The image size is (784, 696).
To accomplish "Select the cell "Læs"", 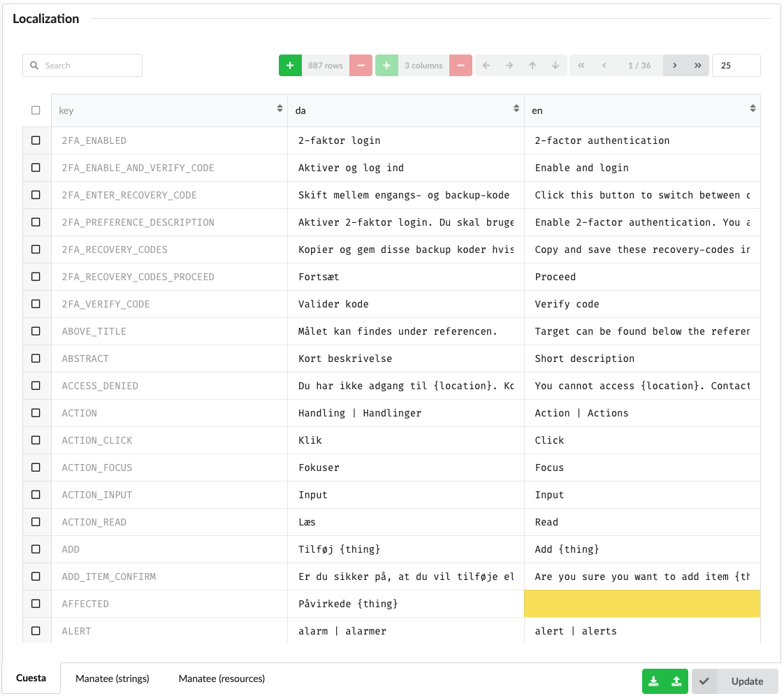I will pyautogui.click(x=406, y=522).
